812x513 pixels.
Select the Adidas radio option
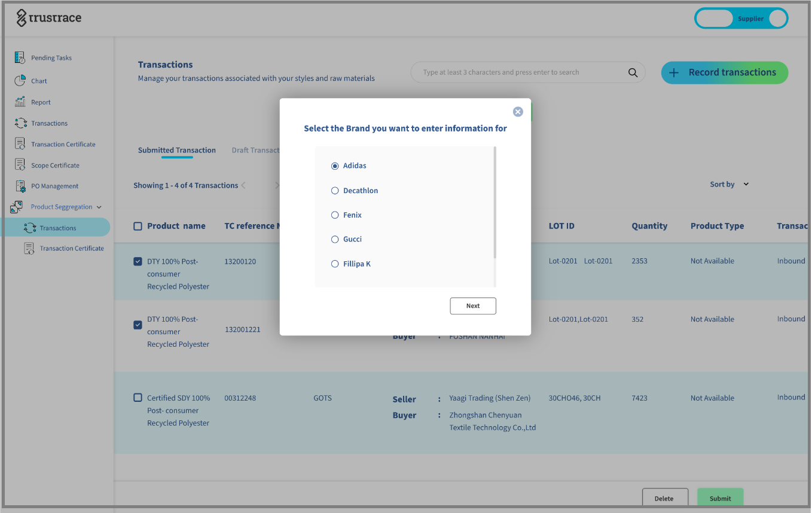pos(335,166)
